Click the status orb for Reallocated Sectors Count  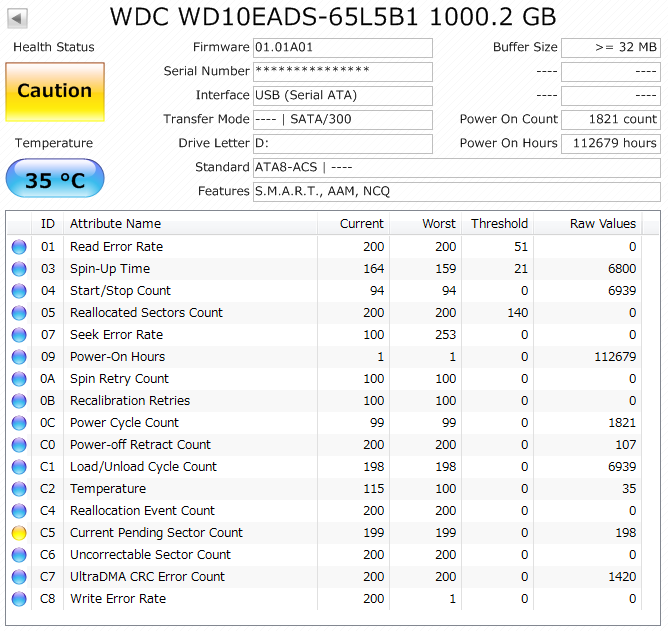pyautogui.click(x=19, y=313)
